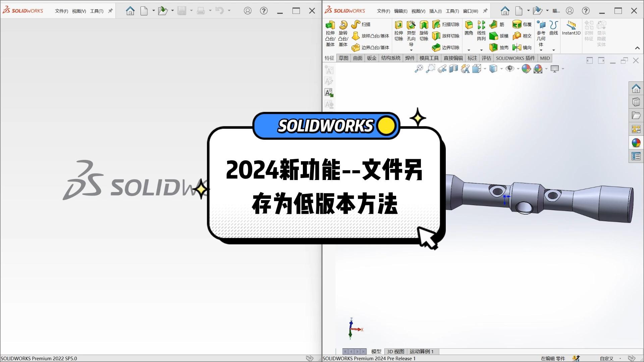The width and height of the screenshot is (644, 362).
Task: Switch to the Sketch (草图) tab
Action: point(343,58)
